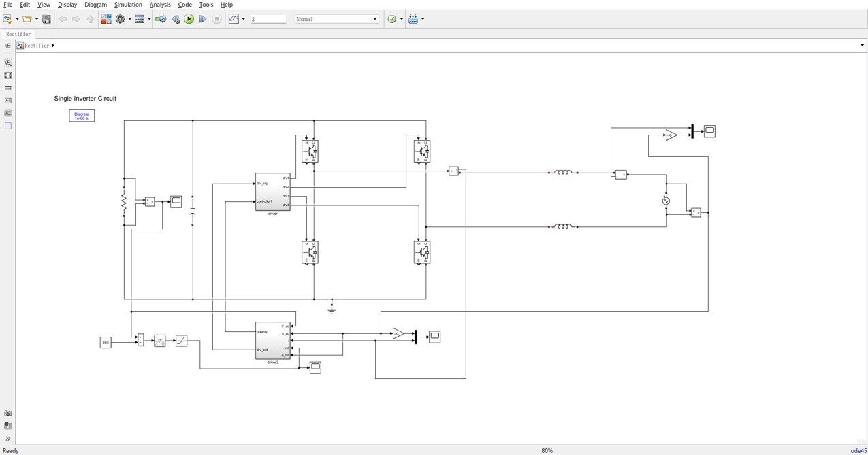The height and width of the screenshot is (455, 868).
Task: Open the Model Advisor check dropdown arrow
Action: [402, 19]
